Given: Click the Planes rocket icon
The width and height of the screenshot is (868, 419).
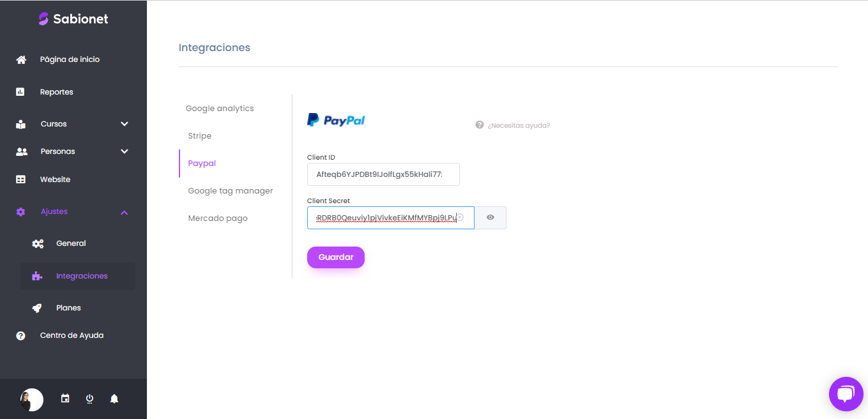Looking at the screenshot, I should point(37,308).
